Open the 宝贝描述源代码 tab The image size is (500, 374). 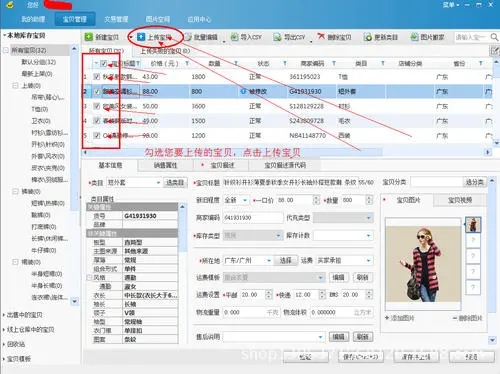[x=285, y=165]
